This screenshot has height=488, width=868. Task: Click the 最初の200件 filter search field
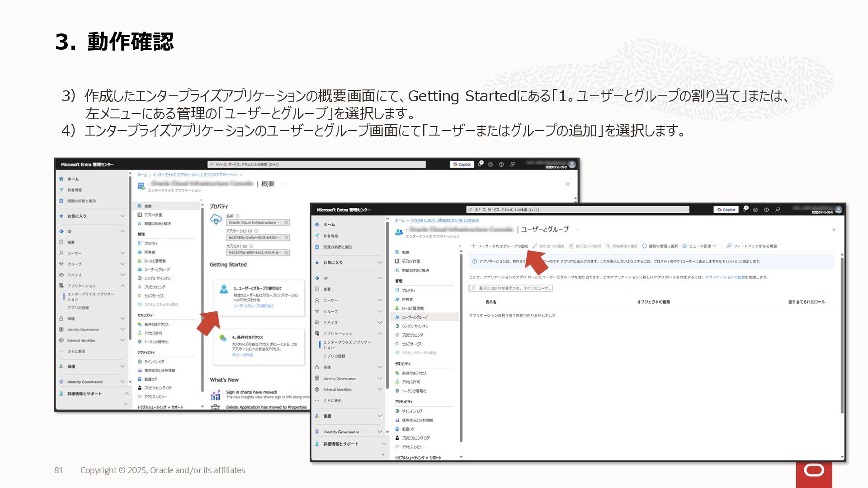pos(510,288)
